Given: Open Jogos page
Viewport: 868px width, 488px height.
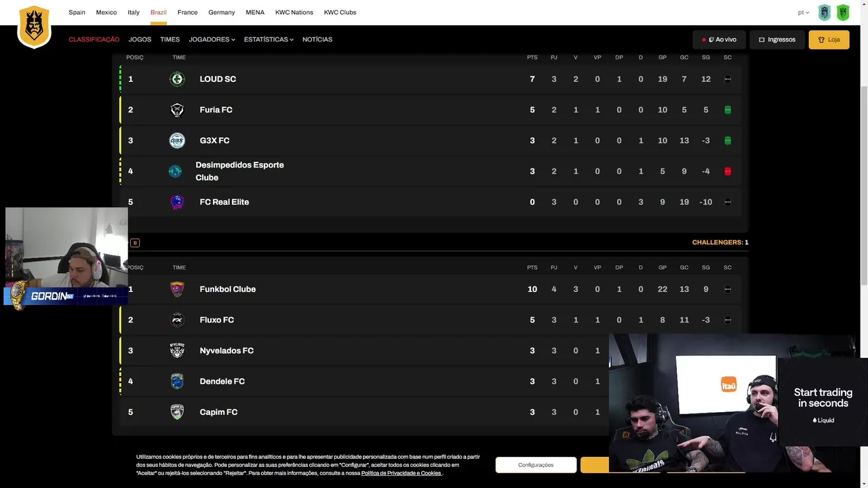Looking at the screenshot, I should (140, 39).
